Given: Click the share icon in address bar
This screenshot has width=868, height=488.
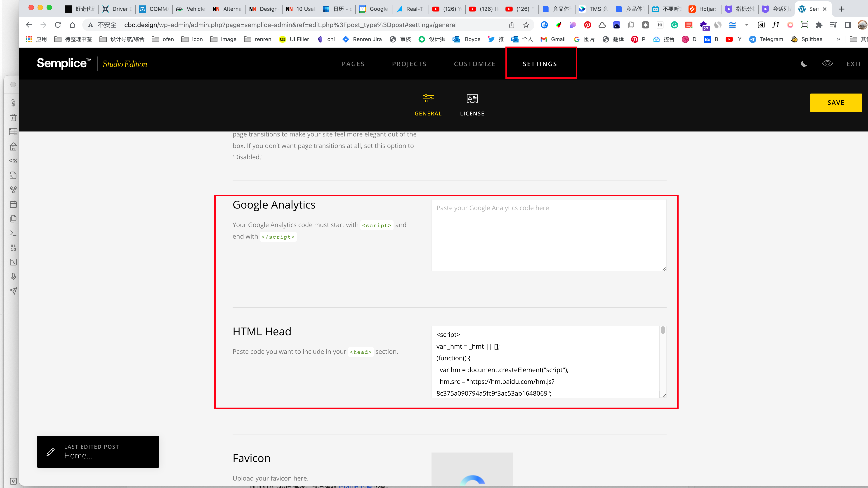Looking at the screenshot, I should 512,25.
